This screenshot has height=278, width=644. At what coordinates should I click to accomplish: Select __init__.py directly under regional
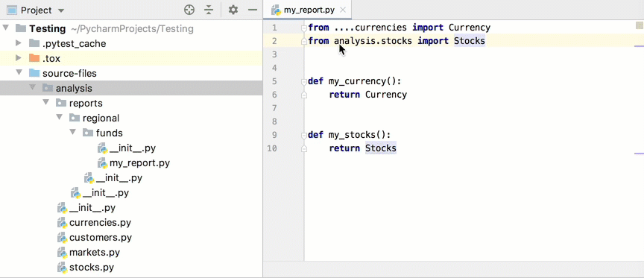pyautogui.click(x=119, y=178)
